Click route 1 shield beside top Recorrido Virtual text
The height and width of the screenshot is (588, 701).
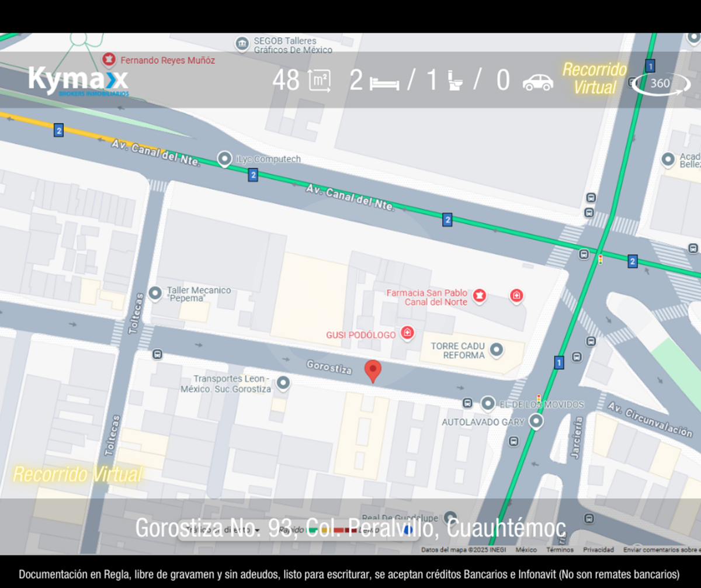point(650,65)
